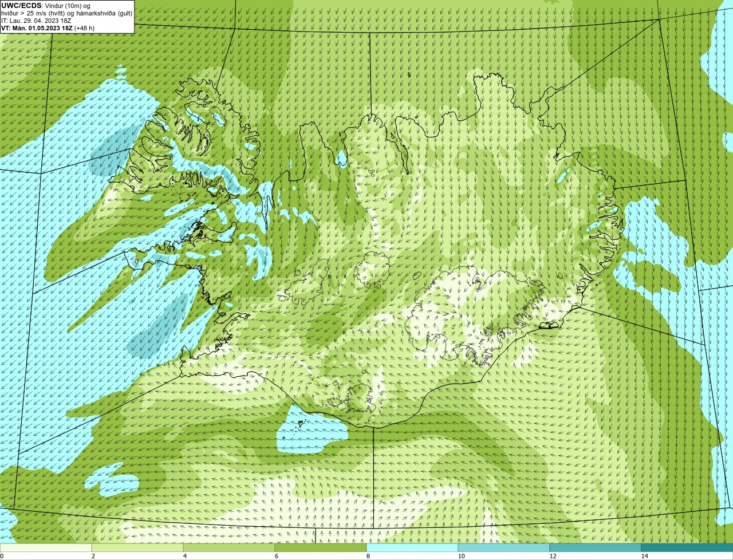The height and width of the screenshot is (560, 733).
Task: Click the scale label "12"
Action: point(553,556)
